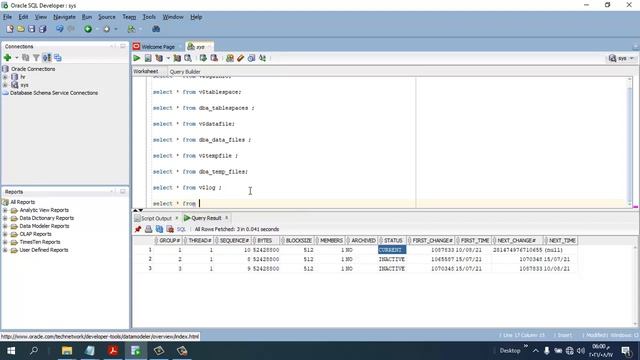The height and width of the screenshot is (360, 640).
Task: Switch to the Welcome Page tab
Action: pos(158,47)
